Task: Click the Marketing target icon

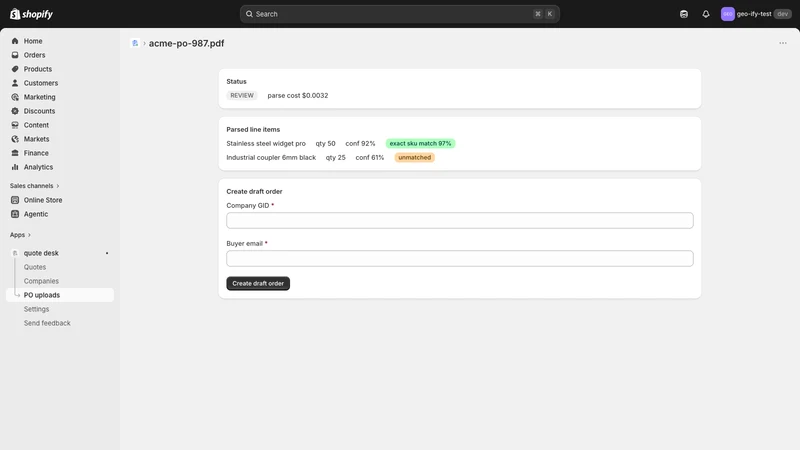Action: tap(15, 97)
